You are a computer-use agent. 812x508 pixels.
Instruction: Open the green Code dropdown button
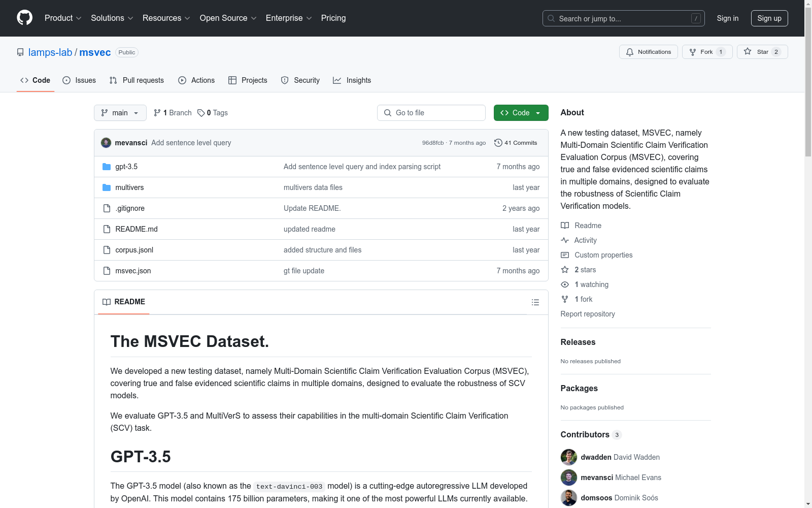521,113
